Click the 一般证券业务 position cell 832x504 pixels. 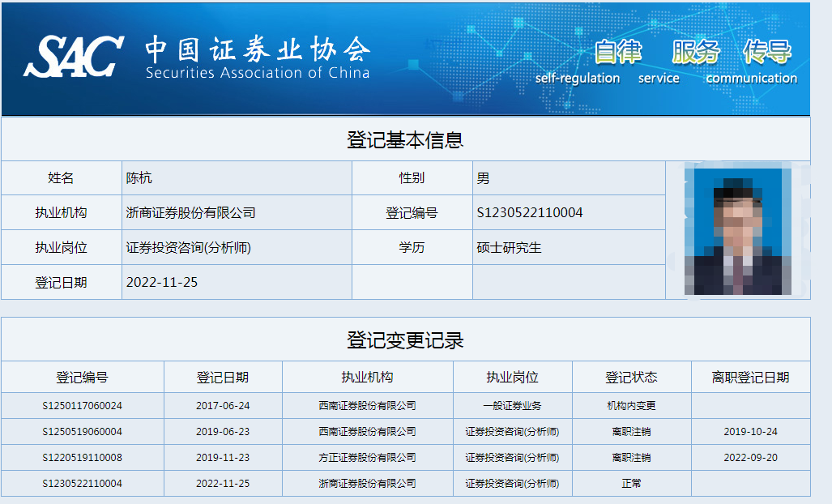(513, 406)
